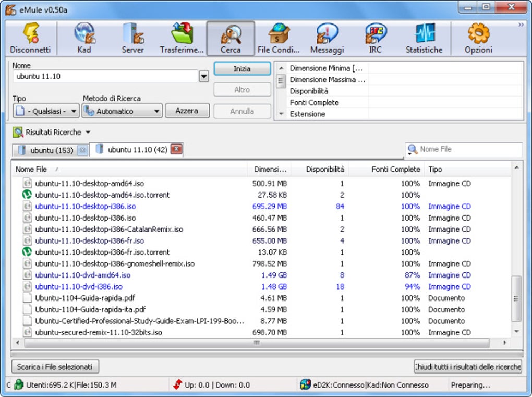The height and width of the screenshot is (397, 532).
Task: Close the ubuntu (153) search tab
Action: [x=82, y=150]
